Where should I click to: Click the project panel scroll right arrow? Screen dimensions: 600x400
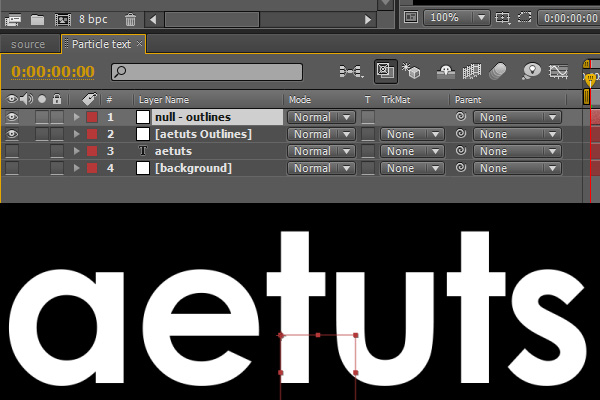coord(368,20)
